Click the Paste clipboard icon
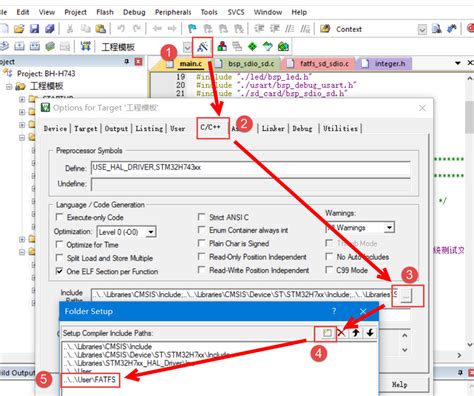 click(x=101, y=29)
